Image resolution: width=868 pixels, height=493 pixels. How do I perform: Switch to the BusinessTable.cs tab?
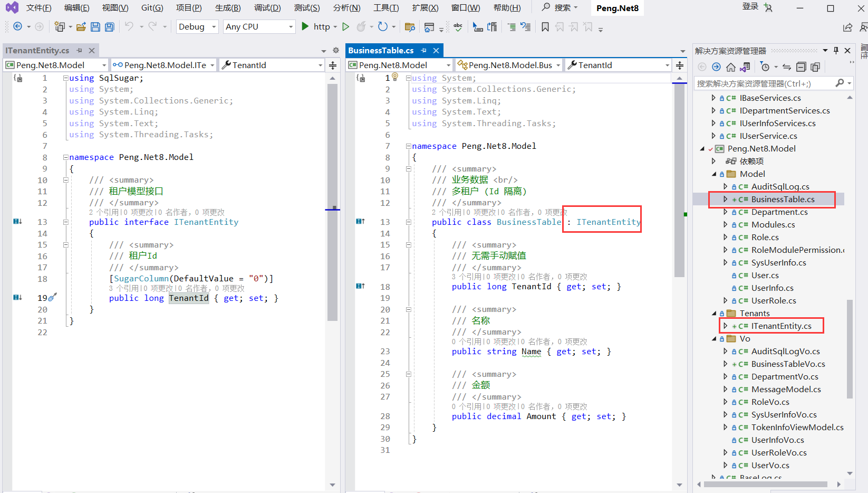pos(381,50)
